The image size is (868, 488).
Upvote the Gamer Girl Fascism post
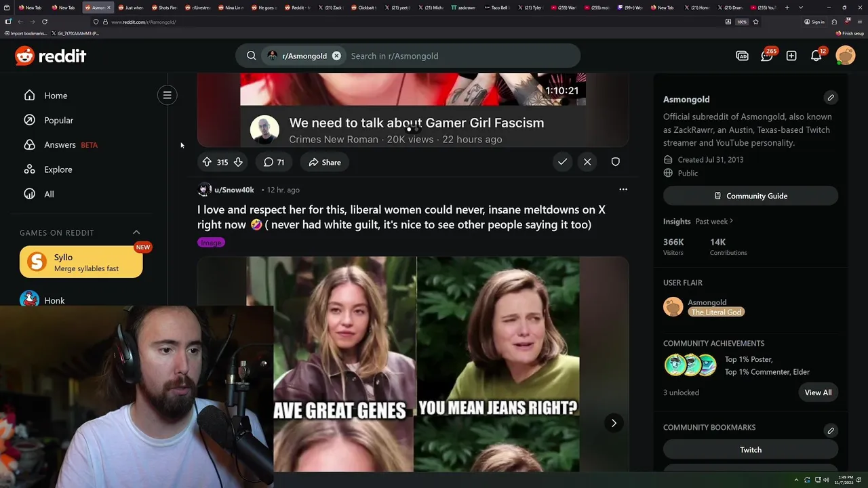pyautogui.click(x=207, y=162)
